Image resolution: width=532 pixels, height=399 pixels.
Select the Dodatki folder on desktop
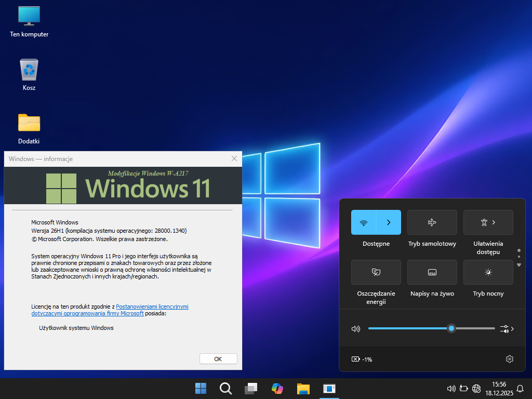click(x=29, y=128)
